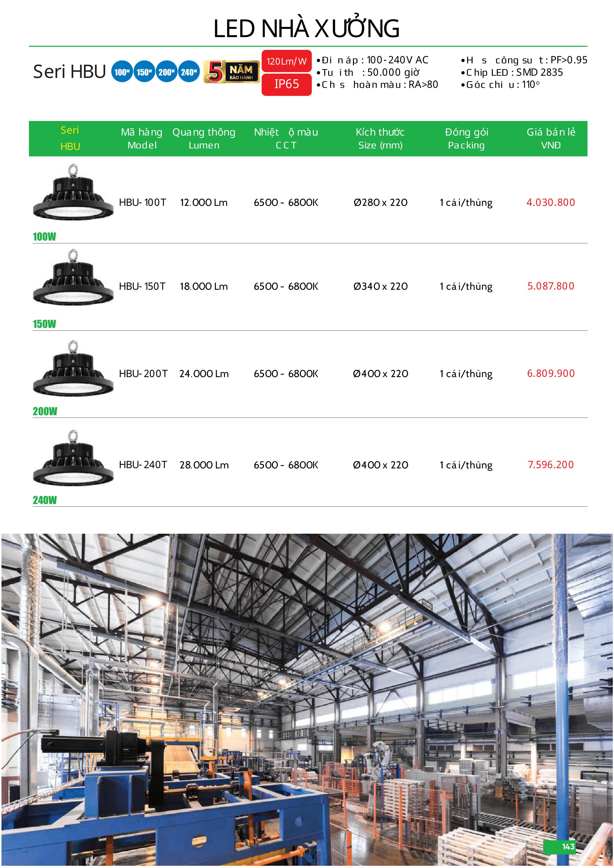Screen dimensions: 614x868
Task: Click the red 120Lm/W efficiency badge
Action: tap(287, 61)
